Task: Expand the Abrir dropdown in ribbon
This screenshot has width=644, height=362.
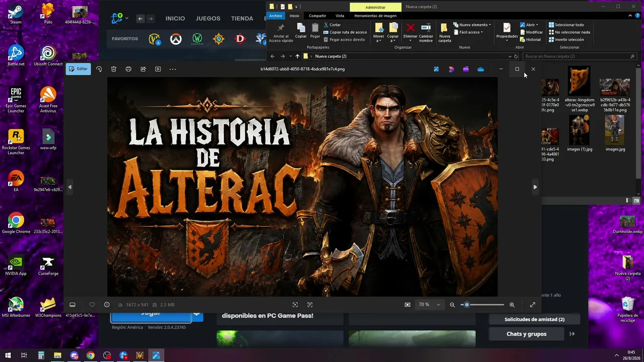Action: point(529,25)
